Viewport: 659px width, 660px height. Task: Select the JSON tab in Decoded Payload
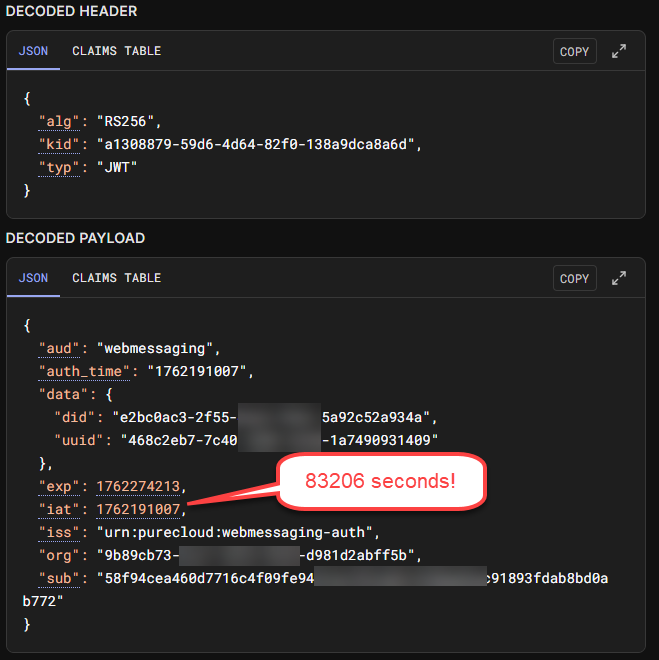pos(33,278)
